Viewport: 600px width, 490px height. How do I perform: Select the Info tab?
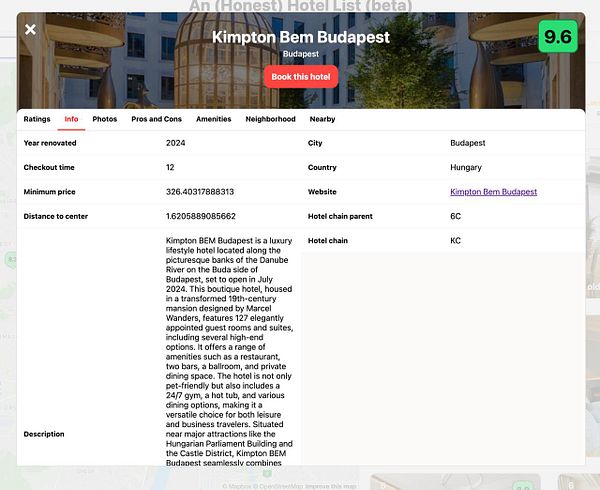point(71,119)
